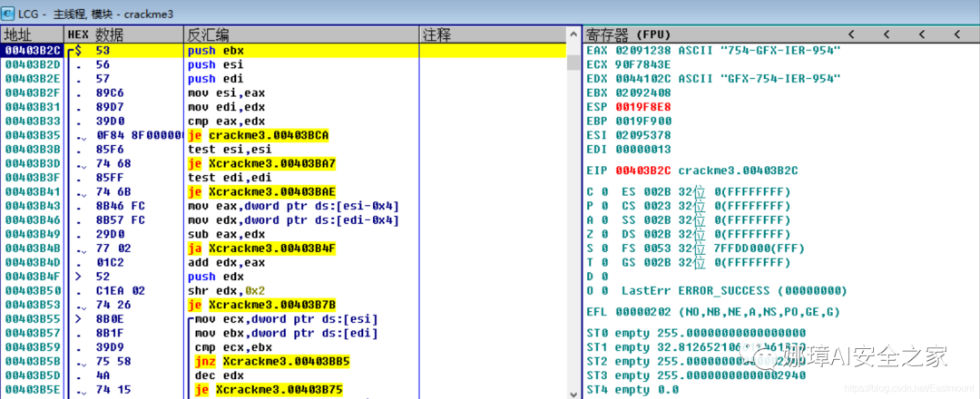Select 'mov eax,dword ptr ds:[esi-0x4]'
Screen dimensions: 980x399
(x=293, y=206)
